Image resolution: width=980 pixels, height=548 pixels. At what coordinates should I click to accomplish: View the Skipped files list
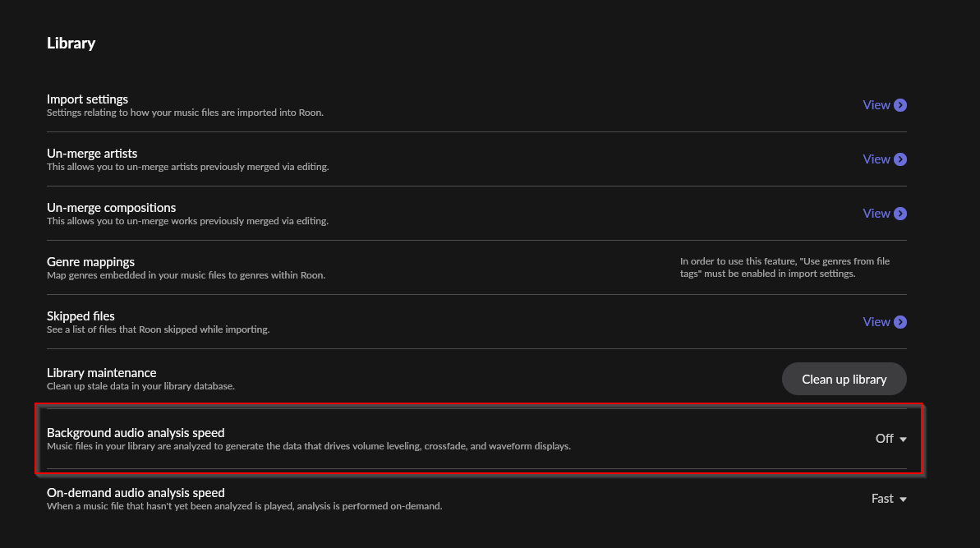(x=876, y=321)
